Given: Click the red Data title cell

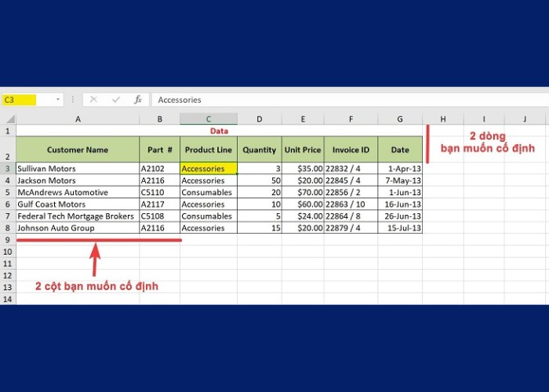Looking at the screenshot, I should click(219, 131).
